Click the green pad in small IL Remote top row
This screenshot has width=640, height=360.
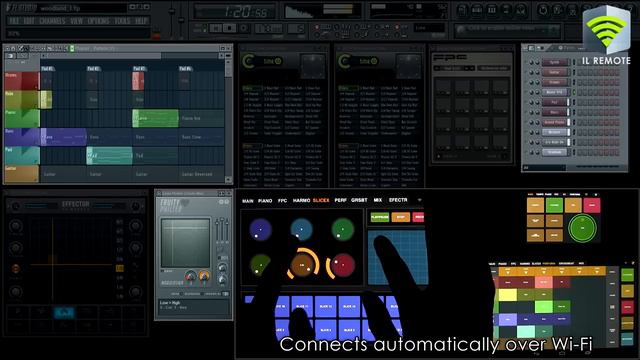point(554,205)
